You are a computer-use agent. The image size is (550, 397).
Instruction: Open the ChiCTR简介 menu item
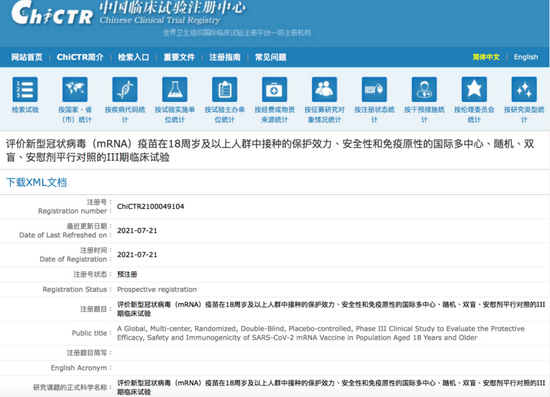80,57
